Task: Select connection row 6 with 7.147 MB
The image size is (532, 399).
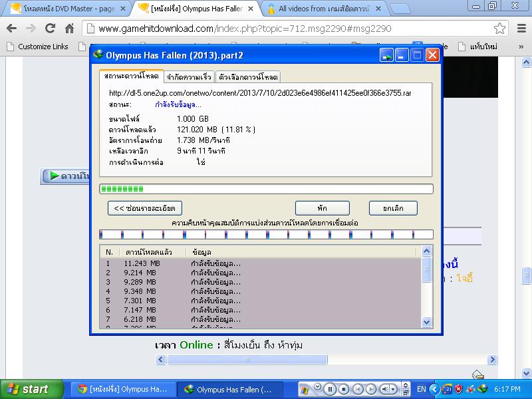Action: (261, 310)
